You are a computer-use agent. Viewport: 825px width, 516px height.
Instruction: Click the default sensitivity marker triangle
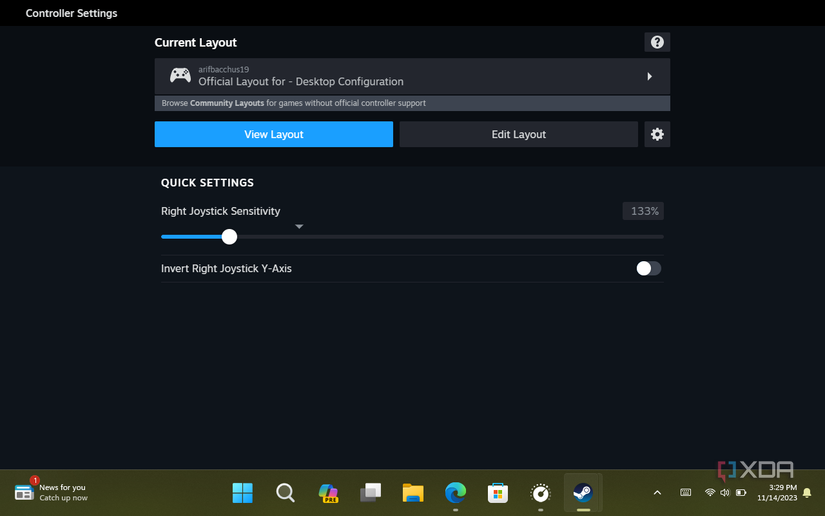(x=299, y=226)
